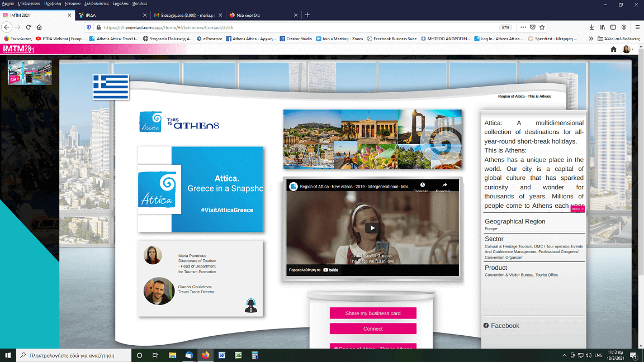
Task: Click the Connect button
Action: click(373, 328)
